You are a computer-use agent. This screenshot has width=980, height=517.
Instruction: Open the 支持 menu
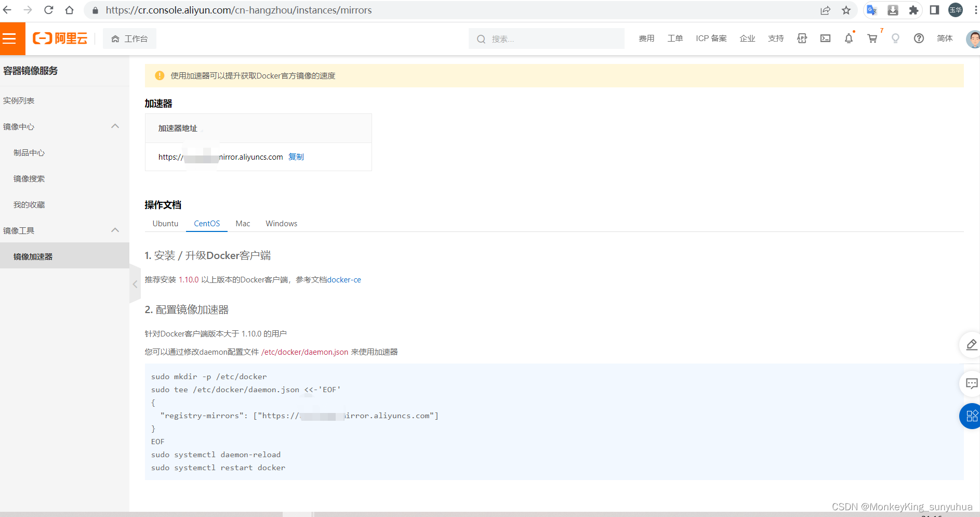pyautogui.click(x=776, y=38)
